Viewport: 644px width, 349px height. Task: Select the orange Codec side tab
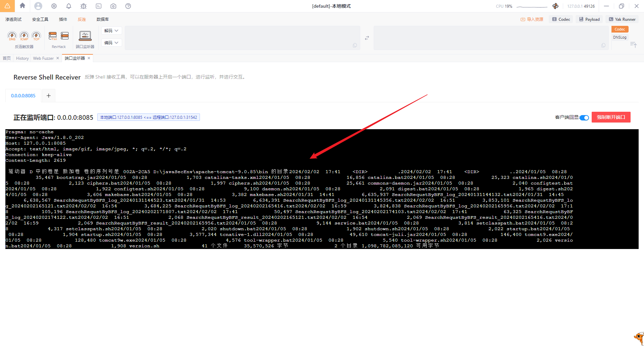pyautogui.click(x=620, y=29)
